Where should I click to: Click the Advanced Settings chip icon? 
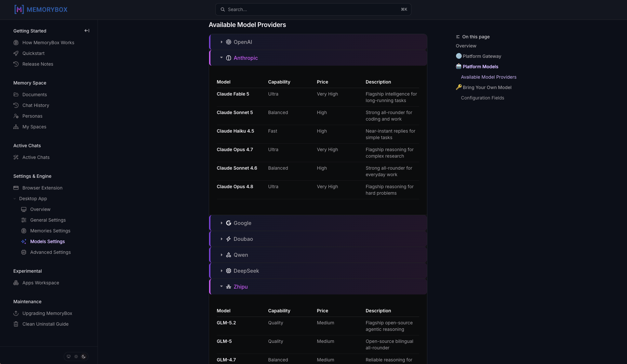coord(24,252)
